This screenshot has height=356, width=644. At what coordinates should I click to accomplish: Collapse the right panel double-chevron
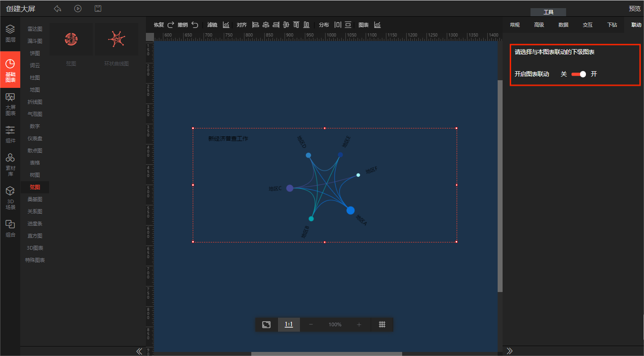pos(510,351)
